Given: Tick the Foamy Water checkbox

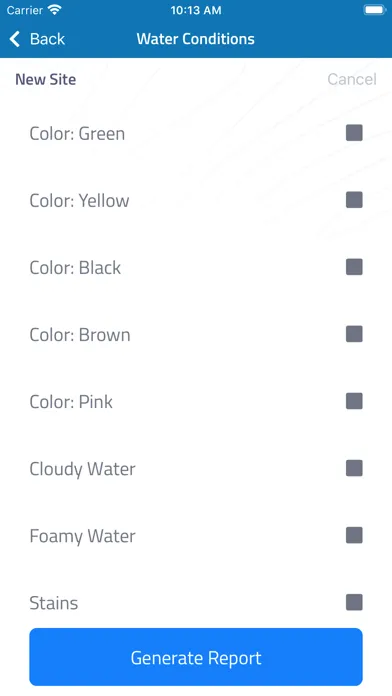Looking at the screenshot, I should 354,535.
